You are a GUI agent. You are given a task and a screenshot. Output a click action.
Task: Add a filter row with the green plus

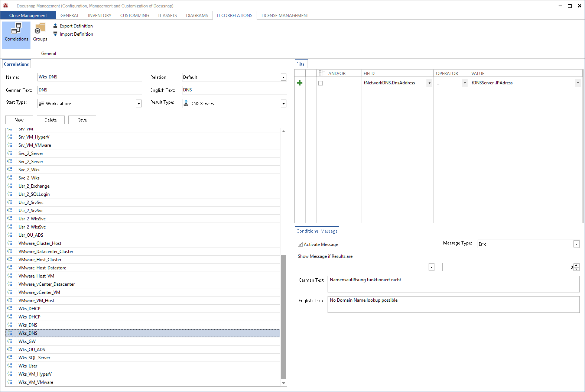click(300, 83)
